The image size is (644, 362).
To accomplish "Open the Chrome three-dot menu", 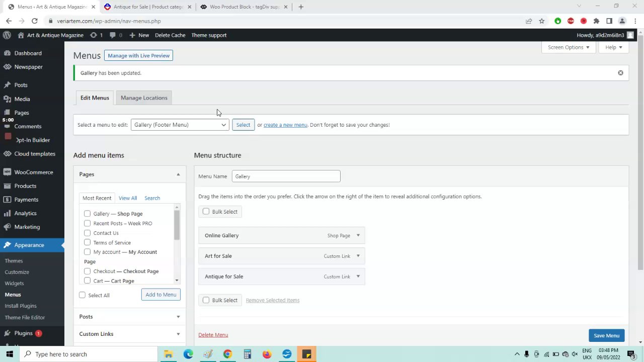I will click(x=635, y=21).
